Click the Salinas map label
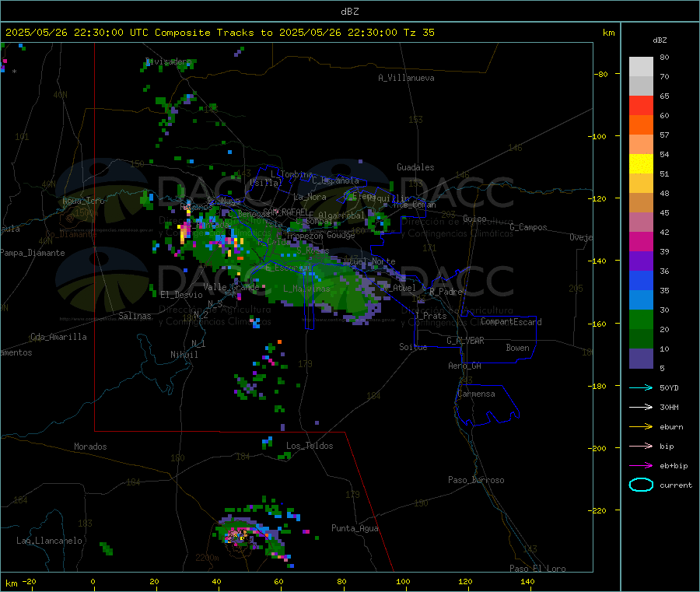This screenshot has height=592, width=700. click(135, 316)
